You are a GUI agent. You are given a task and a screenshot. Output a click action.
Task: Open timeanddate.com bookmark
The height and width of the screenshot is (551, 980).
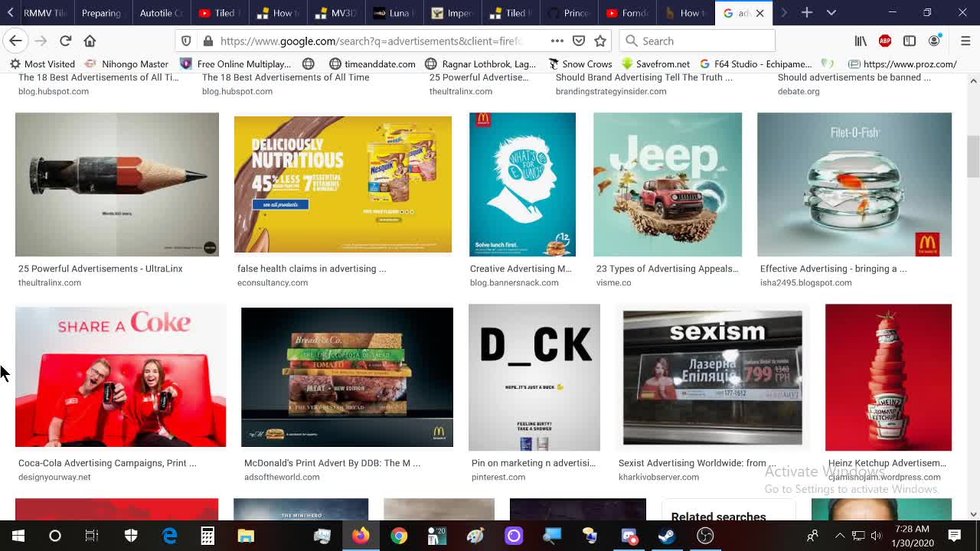coord(372,64)
